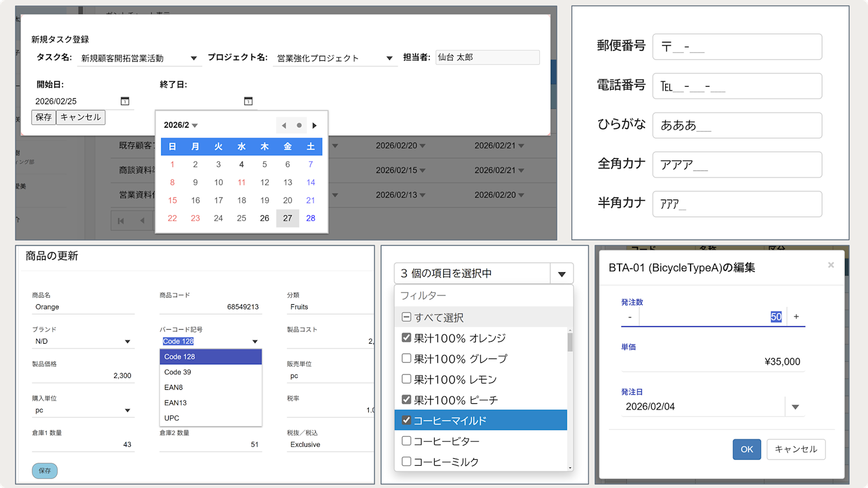The width and height of the screenshot is (868, 488).
Task: Toggle すべて選択 checkbox
Action: coord(406,317)
